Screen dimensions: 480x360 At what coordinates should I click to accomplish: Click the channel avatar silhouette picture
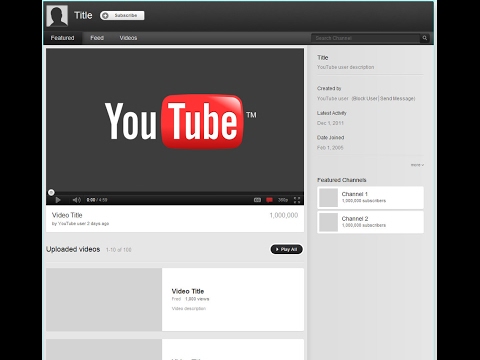(57, 16)
